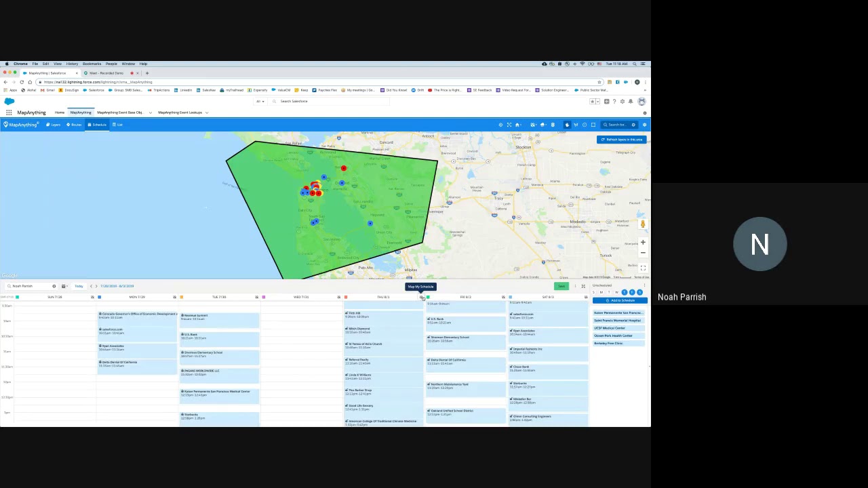Select the Street View pegman on the map

(x=643, y=224)
